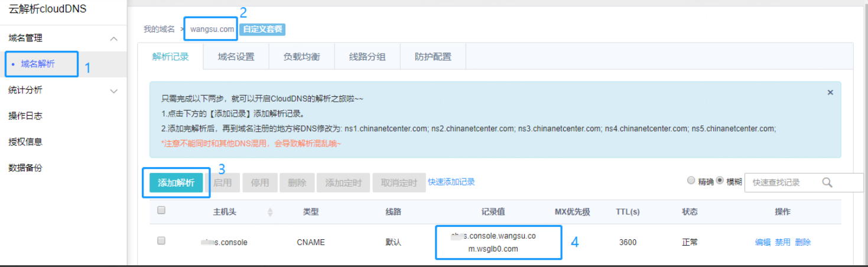Switch to the 负载均衡 tab
The height and width of the screenshot is (267, 868).
click(x=301, y=57)
